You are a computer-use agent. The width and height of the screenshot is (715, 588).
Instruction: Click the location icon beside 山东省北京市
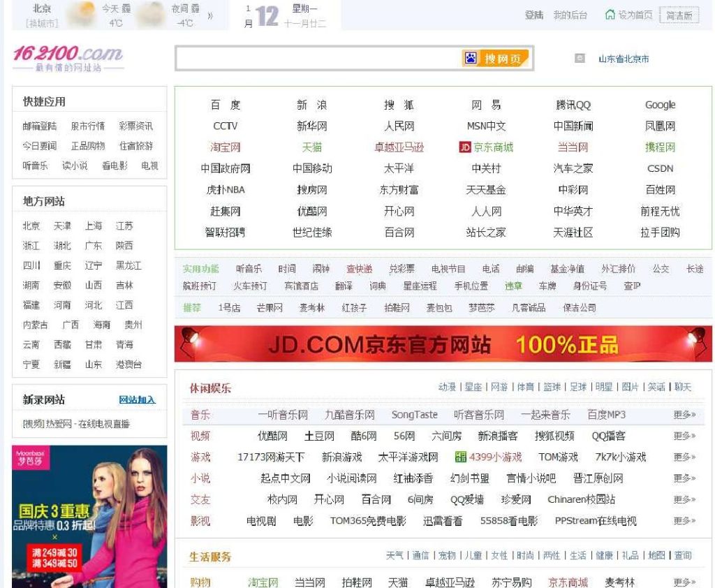tap(580, 58)
